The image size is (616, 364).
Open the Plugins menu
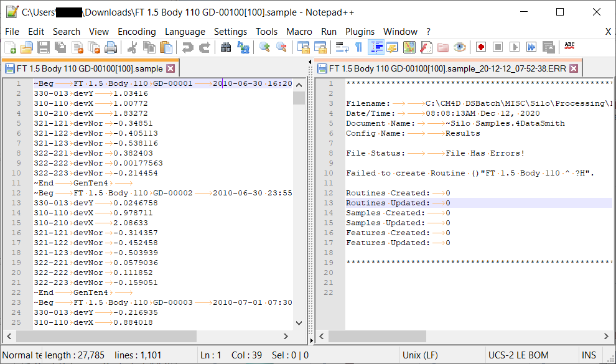(360, 32)
